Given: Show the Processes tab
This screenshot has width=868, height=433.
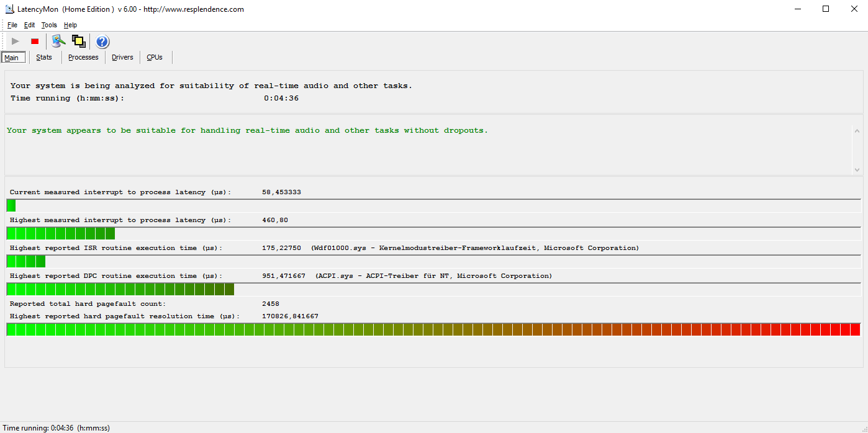Looking at the screenshot, I should [83, 58].
